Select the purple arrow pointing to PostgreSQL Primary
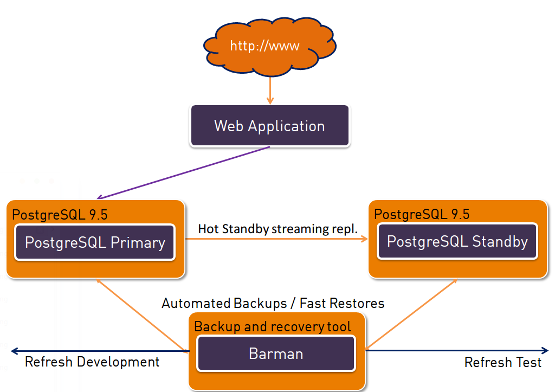The width and height of the screenshot is (555, 392). point(184,173)
